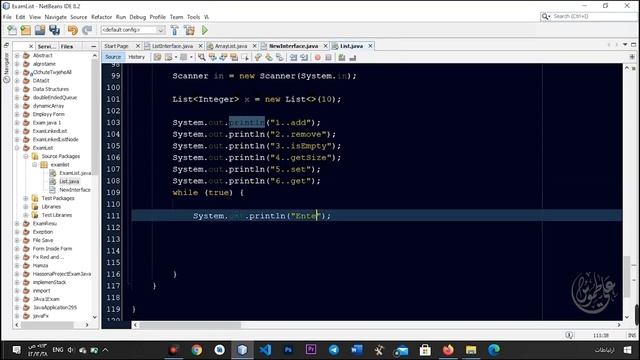Open the Debug menu
640x360 pixels.
point(138,17)
